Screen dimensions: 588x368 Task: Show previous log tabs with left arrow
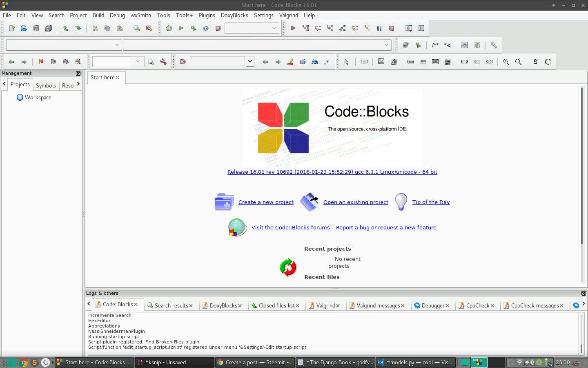(89, 304)
